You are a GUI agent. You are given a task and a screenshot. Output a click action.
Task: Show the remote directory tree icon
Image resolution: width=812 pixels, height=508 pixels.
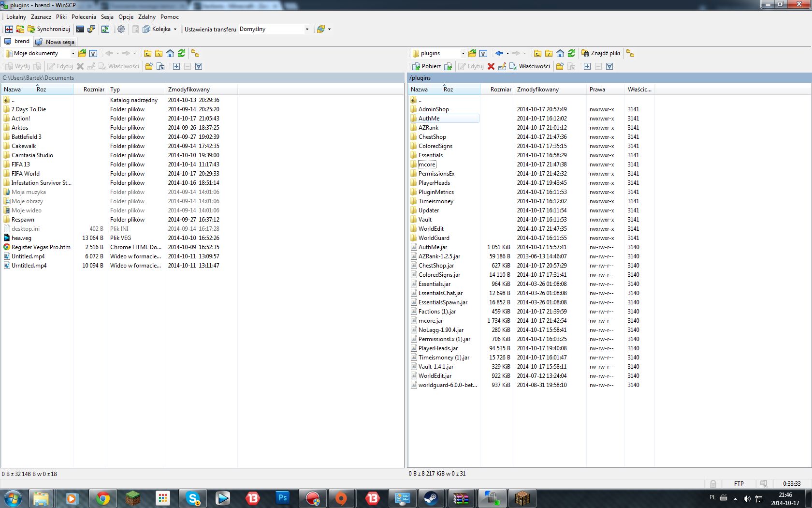630,53
